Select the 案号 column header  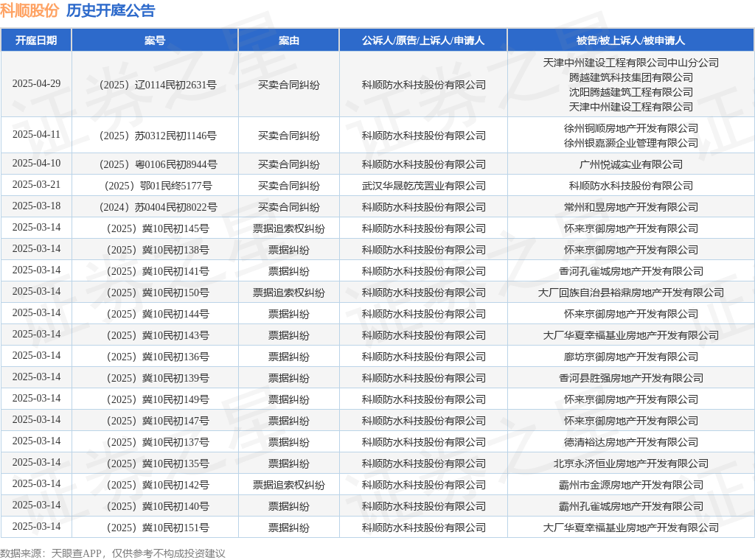coord(155,41)
